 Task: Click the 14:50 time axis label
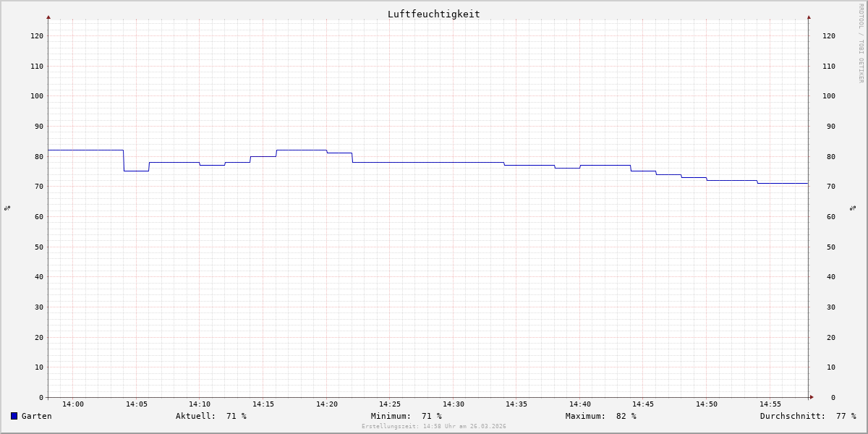707,404
